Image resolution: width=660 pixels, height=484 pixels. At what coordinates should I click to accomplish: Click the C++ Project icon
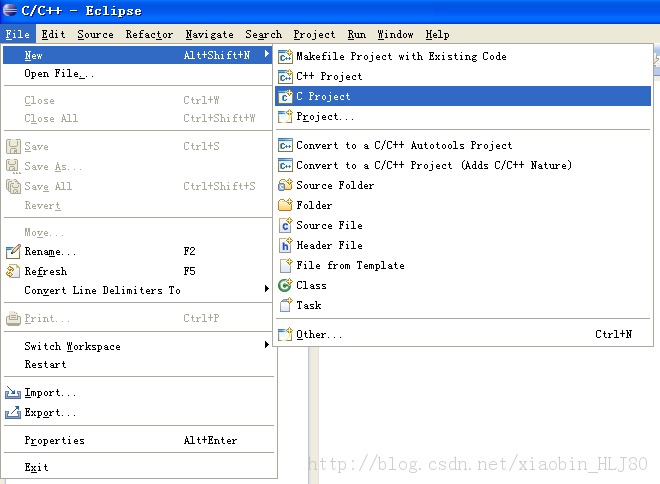[x=285, y=76]
